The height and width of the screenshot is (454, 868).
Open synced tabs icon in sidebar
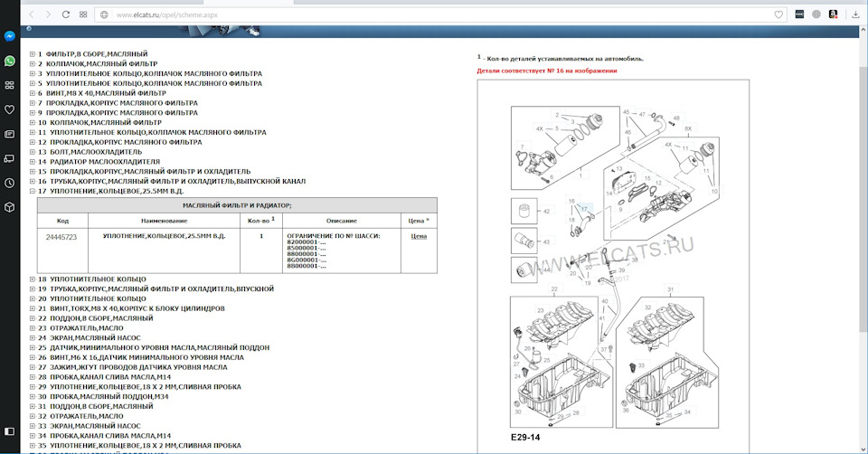(x=9, y=158)
